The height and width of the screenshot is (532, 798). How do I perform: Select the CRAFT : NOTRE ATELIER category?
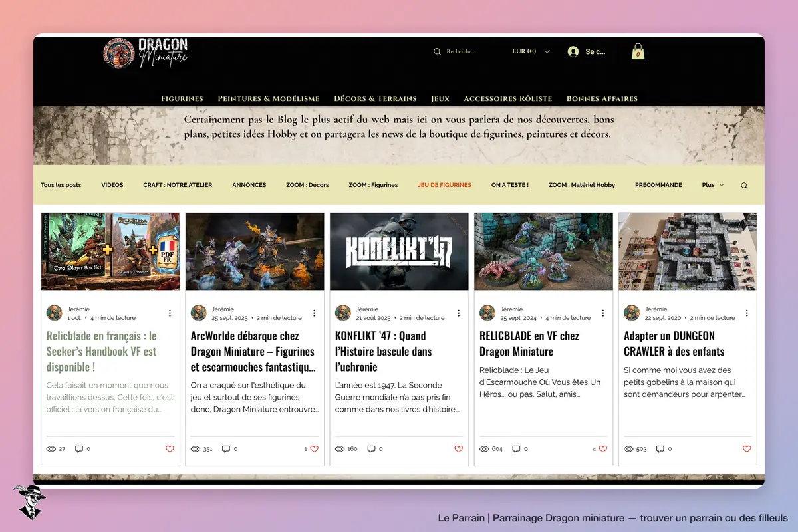coord(178,185)
